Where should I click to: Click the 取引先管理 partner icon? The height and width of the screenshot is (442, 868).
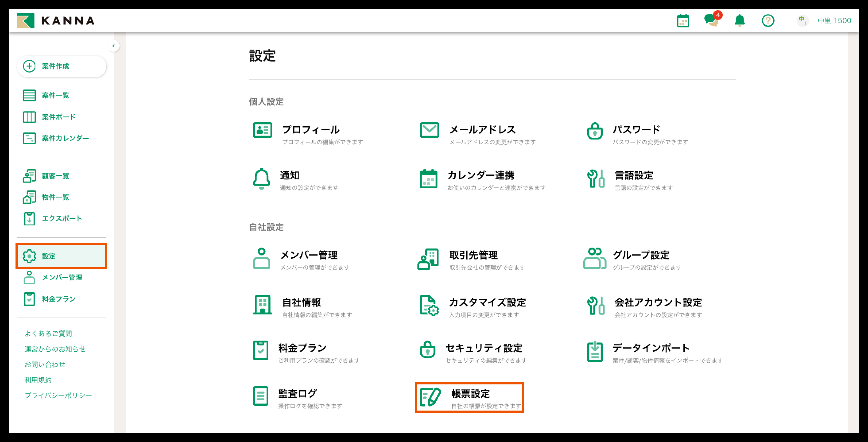click(428, 259)
